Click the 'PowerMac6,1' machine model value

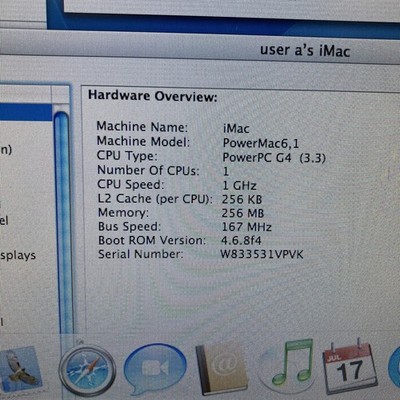coord(261,143)
